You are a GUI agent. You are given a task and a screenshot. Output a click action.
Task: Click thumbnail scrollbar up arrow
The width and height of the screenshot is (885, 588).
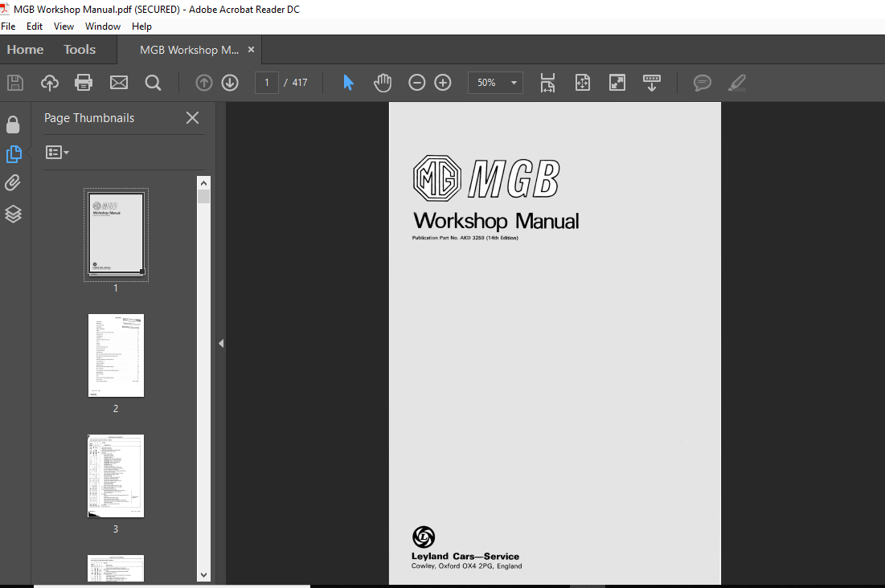(x=203, y=183)
